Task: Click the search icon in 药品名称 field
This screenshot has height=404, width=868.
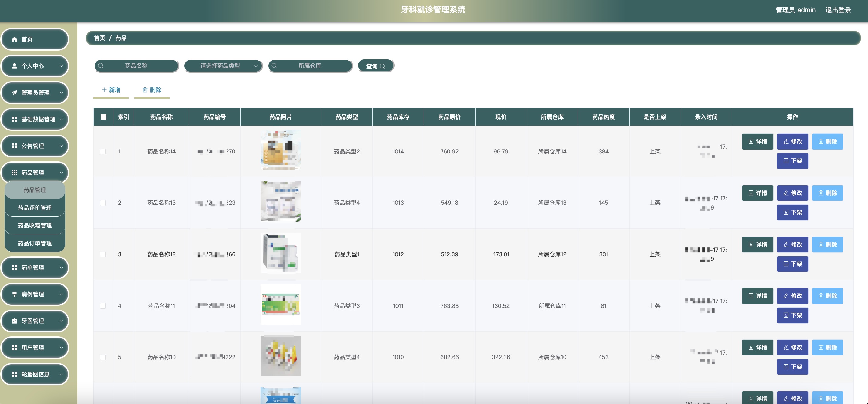Action: click(x=100, y=66)
